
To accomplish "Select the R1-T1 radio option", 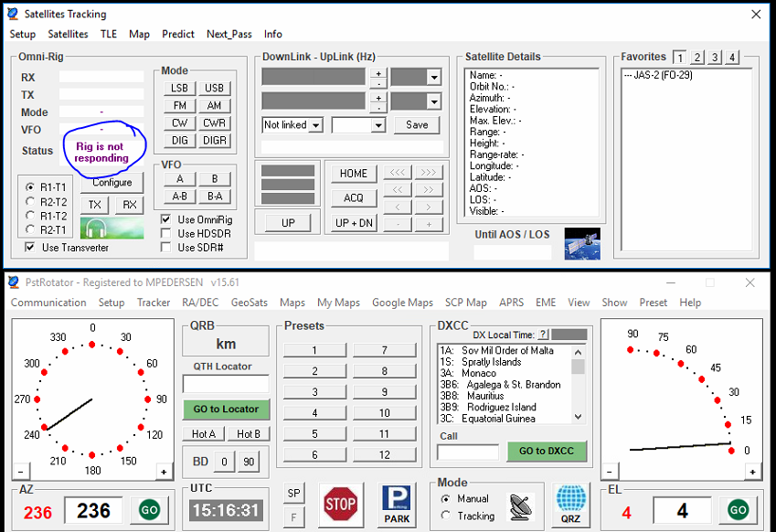I will pyautogui.click(x=31, y=187).
